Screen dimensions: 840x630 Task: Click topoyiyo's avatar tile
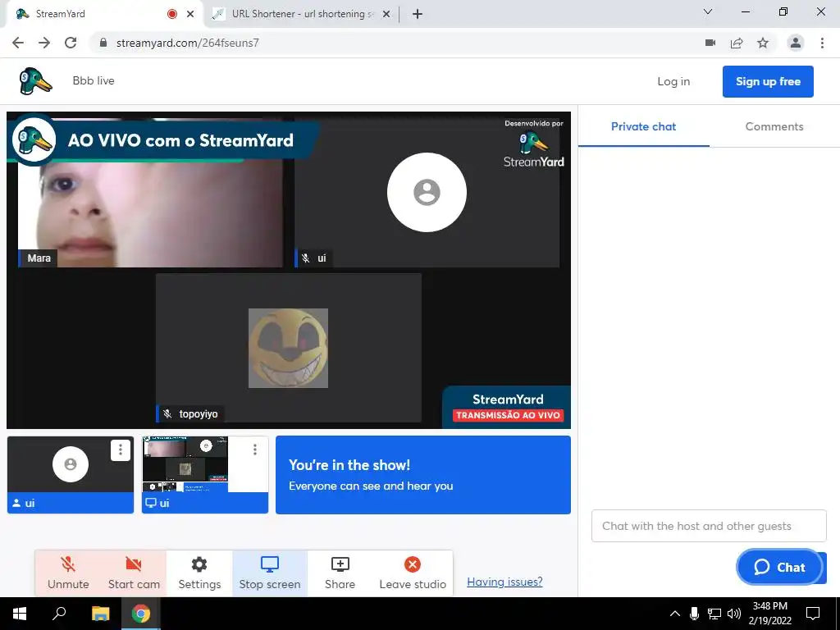[x=288, y=348]
